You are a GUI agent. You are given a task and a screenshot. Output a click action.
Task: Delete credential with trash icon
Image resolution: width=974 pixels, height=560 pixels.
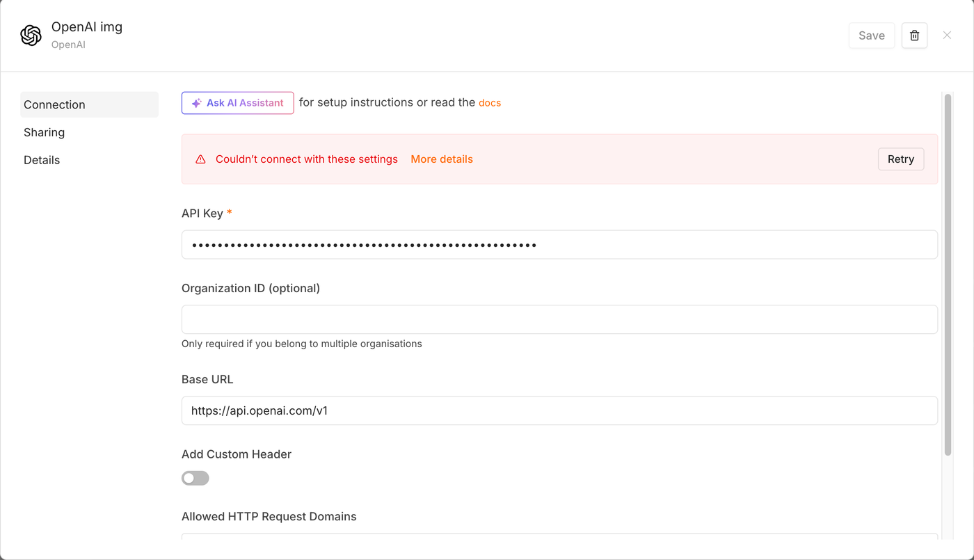[x=914, y=35]
